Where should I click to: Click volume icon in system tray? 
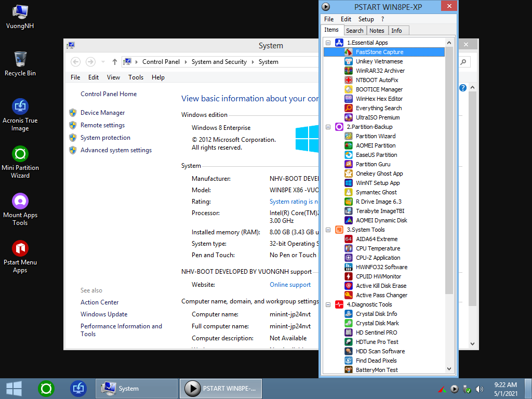pos(479,389)
